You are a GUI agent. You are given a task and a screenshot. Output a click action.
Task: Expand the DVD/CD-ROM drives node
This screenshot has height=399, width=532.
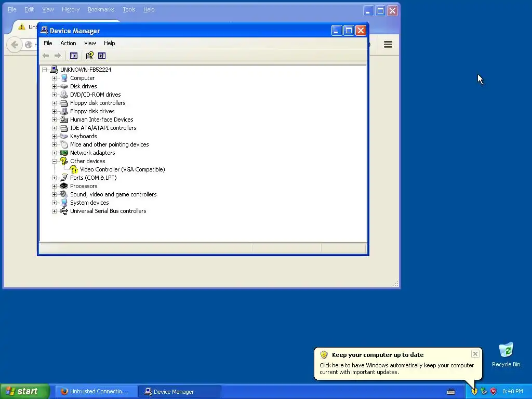pyautogui.click(x=54, y=95)
